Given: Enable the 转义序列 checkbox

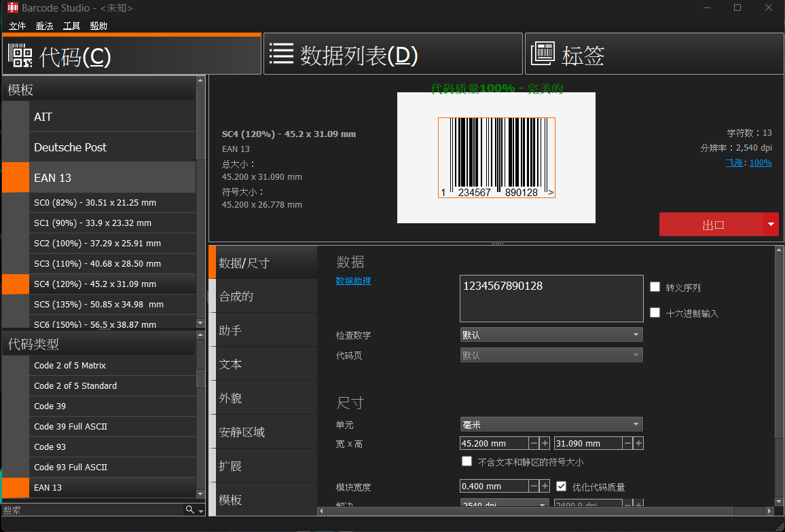Looking at the screenshot, I should pos(655,286).
